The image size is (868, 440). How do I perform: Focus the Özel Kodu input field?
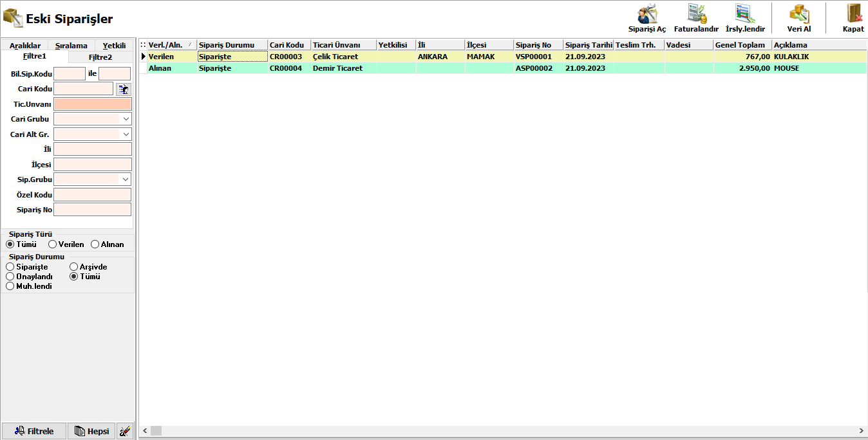[93, 194]
